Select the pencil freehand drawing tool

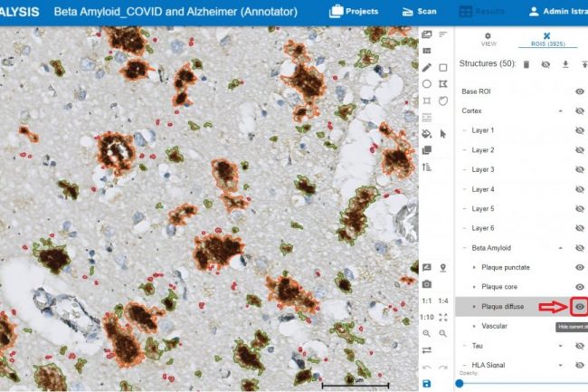pos(427,68)
